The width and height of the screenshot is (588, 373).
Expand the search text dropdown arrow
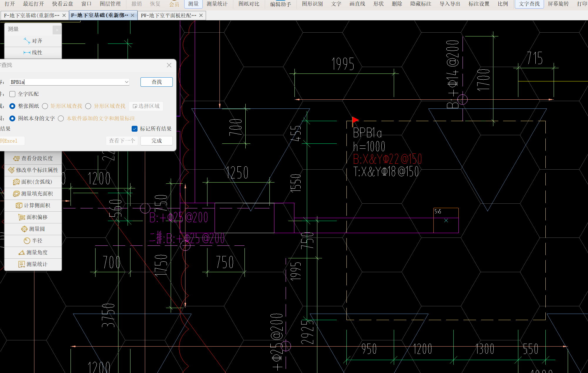[x=127, y=82]
